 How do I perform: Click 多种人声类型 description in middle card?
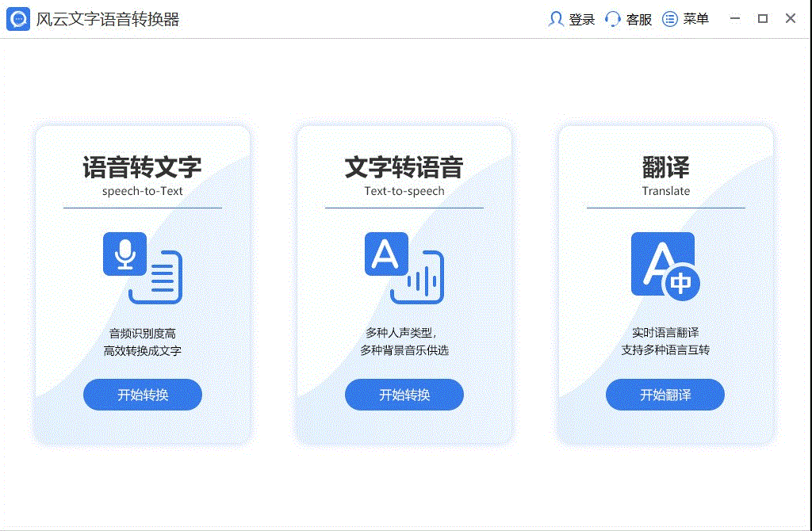tap(404, 334)
